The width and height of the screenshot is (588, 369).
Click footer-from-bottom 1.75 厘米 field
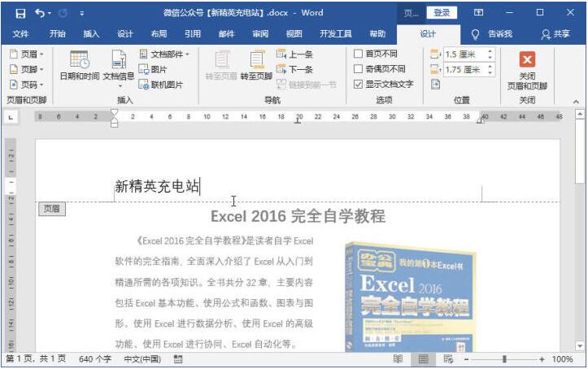[x=465, y=69]
